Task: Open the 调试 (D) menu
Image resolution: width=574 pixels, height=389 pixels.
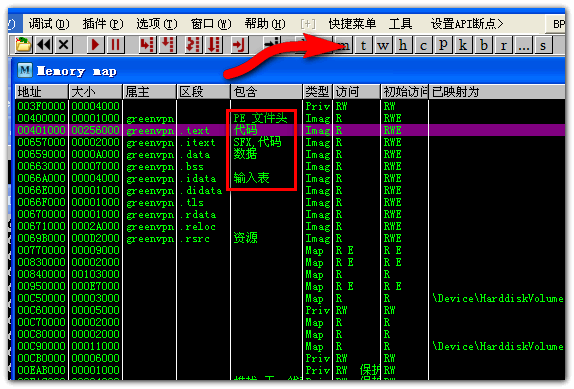Action: pos(49,24)
